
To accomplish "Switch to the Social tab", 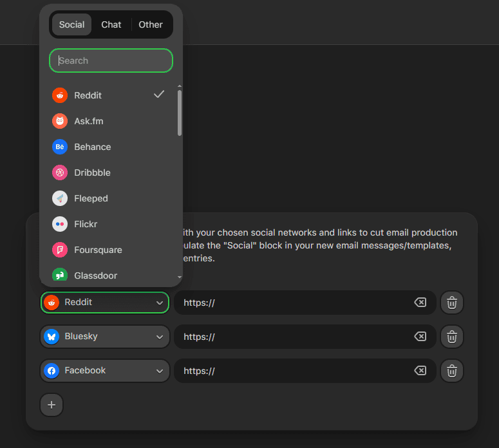I will pos(71,24).
